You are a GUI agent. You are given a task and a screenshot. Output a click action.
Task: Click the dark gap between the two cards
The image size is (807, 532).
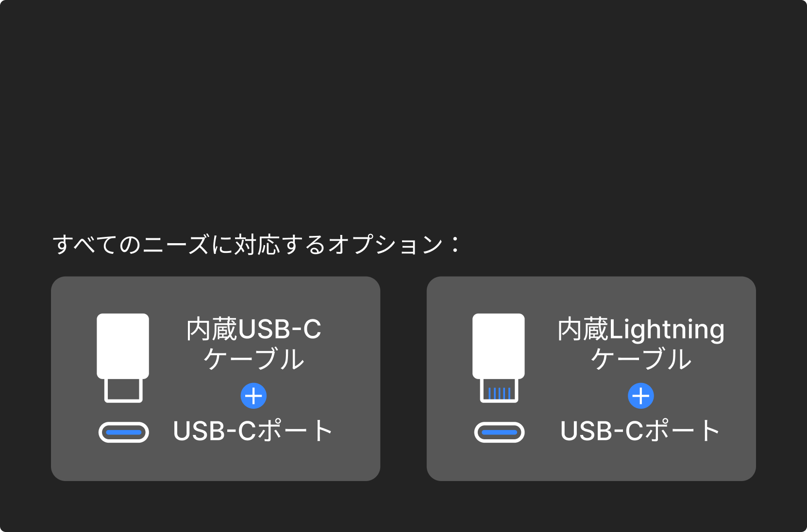tap(403, 379)
